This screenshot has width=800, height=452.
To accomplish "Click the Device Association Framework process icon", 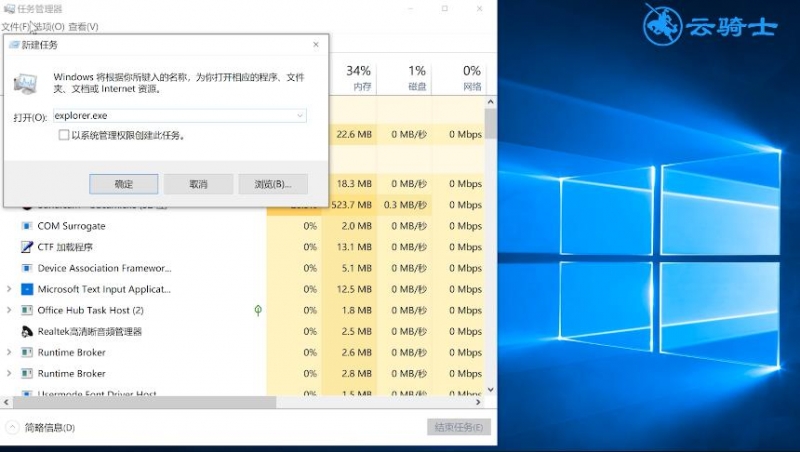I will click(x=27, y=268).
